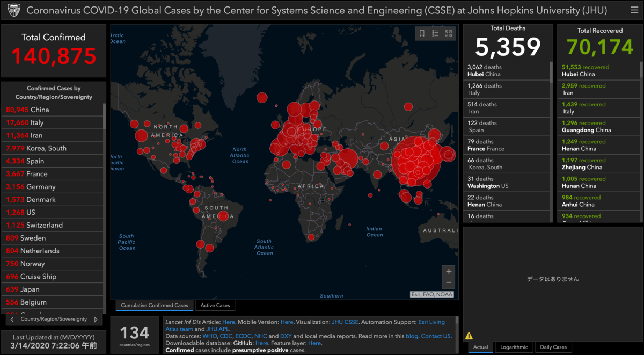Click 31 deaths Washington US entry

(506, 183)
